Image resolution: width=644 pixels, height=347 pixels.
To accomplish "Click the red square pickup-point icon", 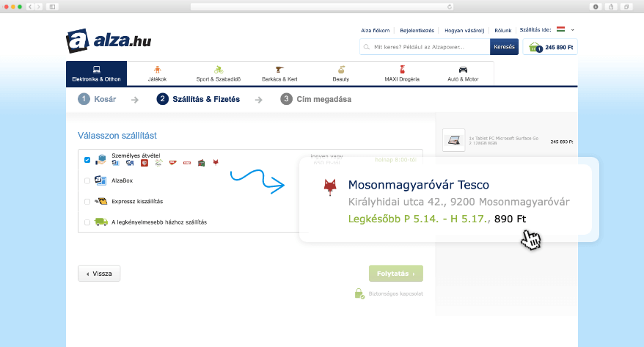I will (x=144, y=163).
